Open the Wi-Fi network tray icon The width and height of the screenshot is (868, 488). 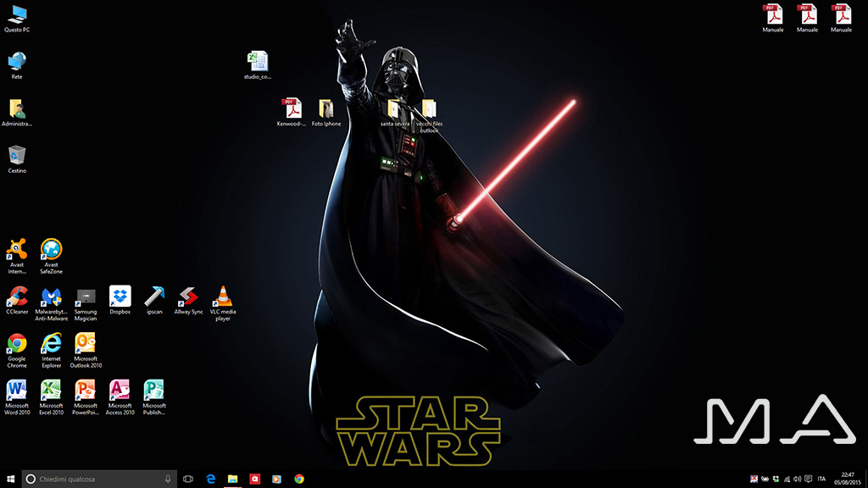(787, 480)
